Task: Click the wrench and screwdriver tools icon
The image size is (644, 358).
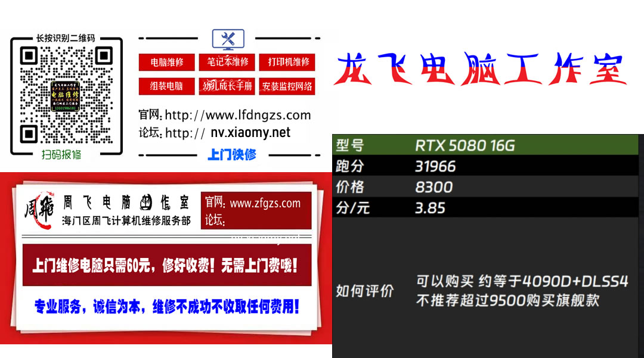Action: (x=228, y=38)
